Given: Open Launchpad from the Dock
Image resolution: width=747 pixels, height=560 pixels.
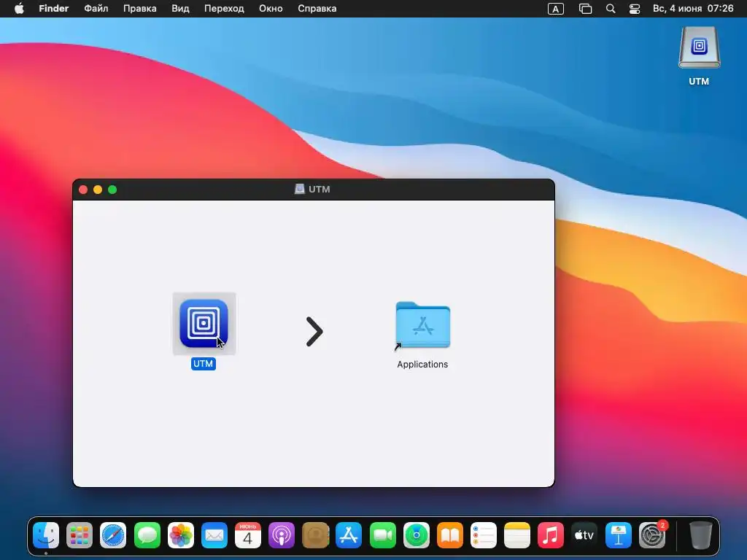Looking at the screenshot, I should coord(80,535).
